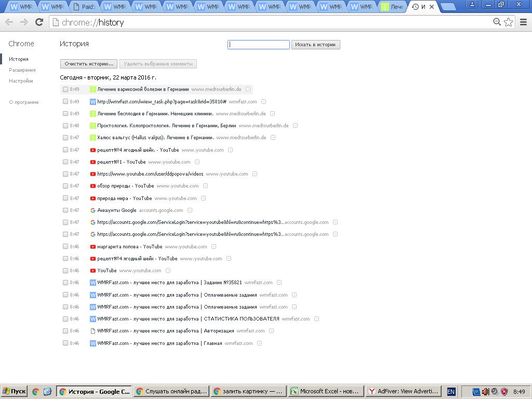Check the box for wmrfast wiew_task.php entry
532x399 pixels.
pos(65,101)
